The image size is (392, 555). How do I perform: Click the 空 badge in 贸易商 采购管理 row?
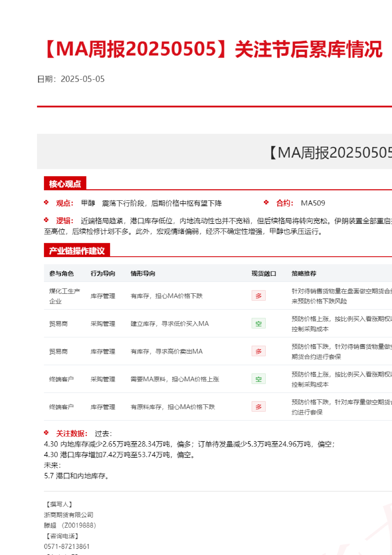[258, 323]
